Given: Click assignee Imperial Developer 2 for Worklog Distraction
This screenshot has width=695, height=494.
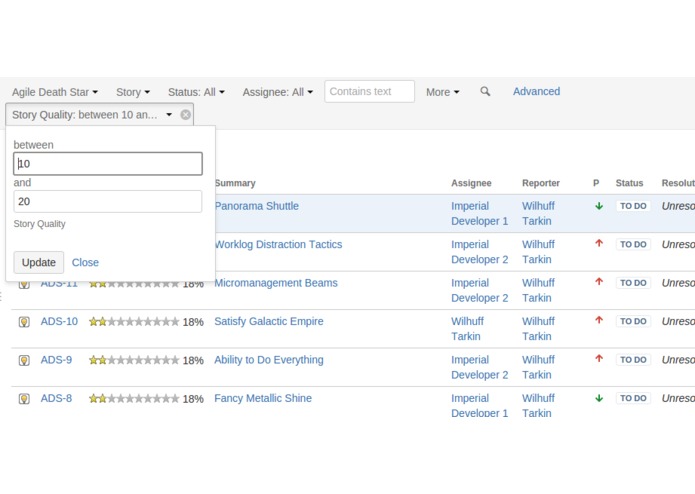Looking at the screenshot, I should coord(480,252).
